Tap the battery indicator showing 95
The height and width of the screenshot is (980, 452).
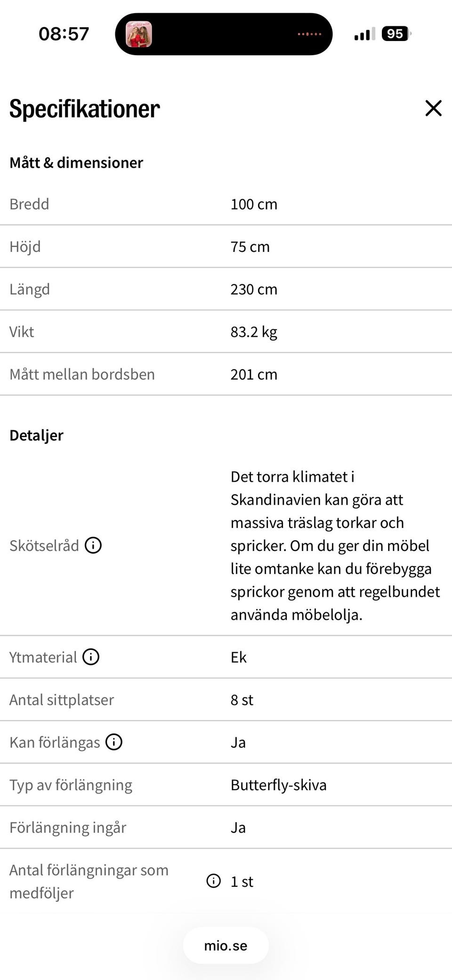click(396, 34)
